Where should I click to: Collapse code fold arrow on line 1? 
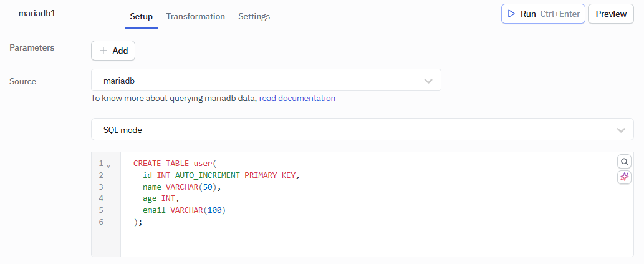point(108,166)
